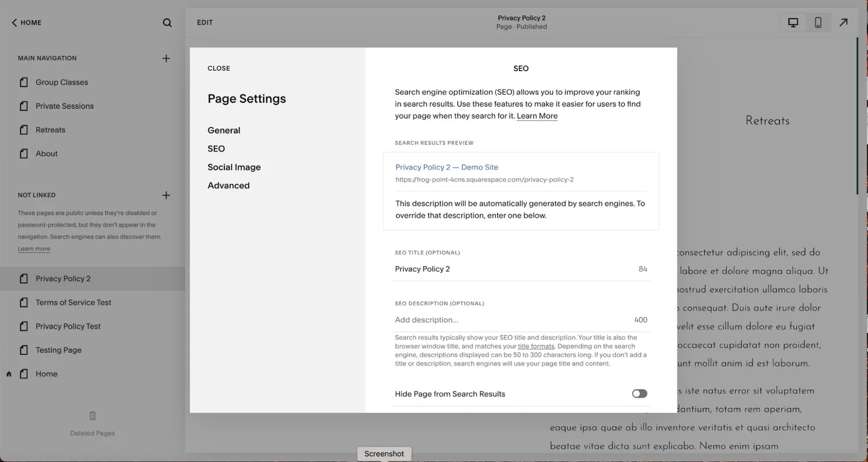Open site preview in full screen
868x462 pixels.
pos(844,22)
